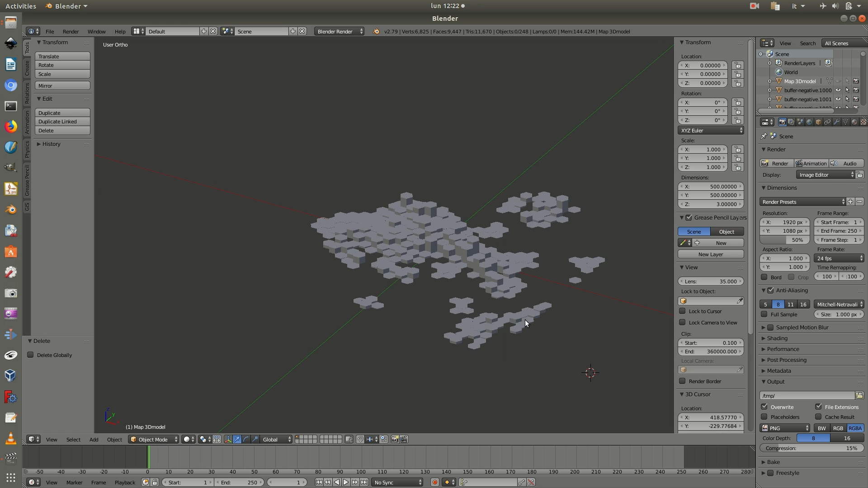This screenshot has height=488, width=868.
Task: Switch to the Create tab in tool shelf
Action: click(x=27, y=68)
